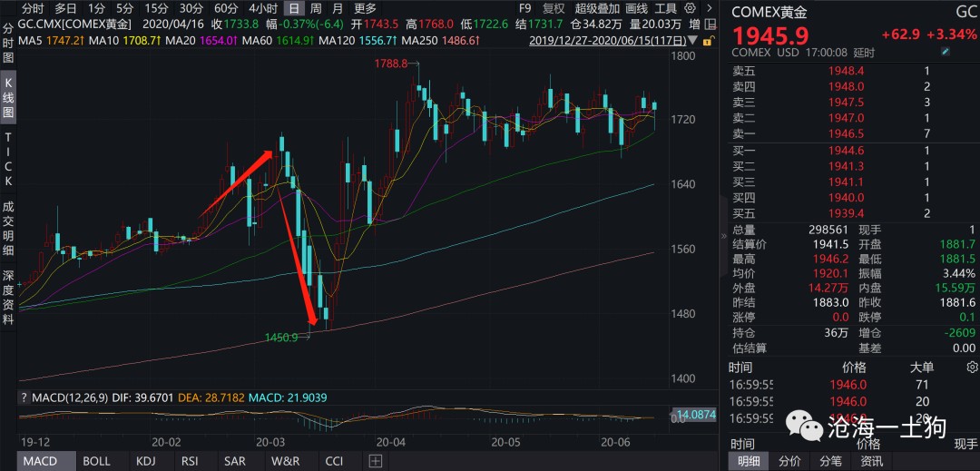This screenshot has width=980, height=471.
Task: Open TICK view in left sidebar
Action: click(x=8, y=159)
